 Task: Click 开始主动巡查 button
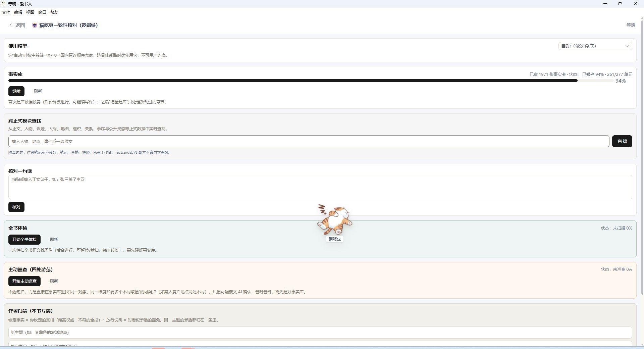(x=24, y=281)
